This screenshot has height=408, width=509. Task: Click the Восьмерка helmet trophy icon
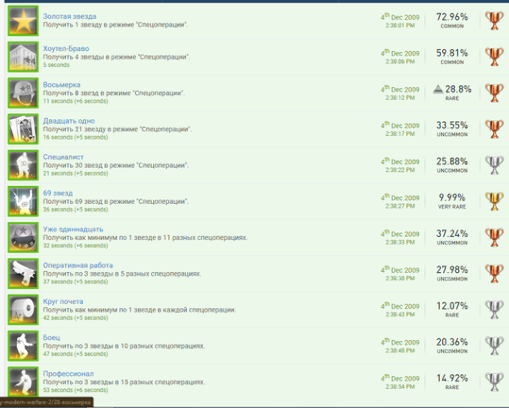tap(23, 93)
